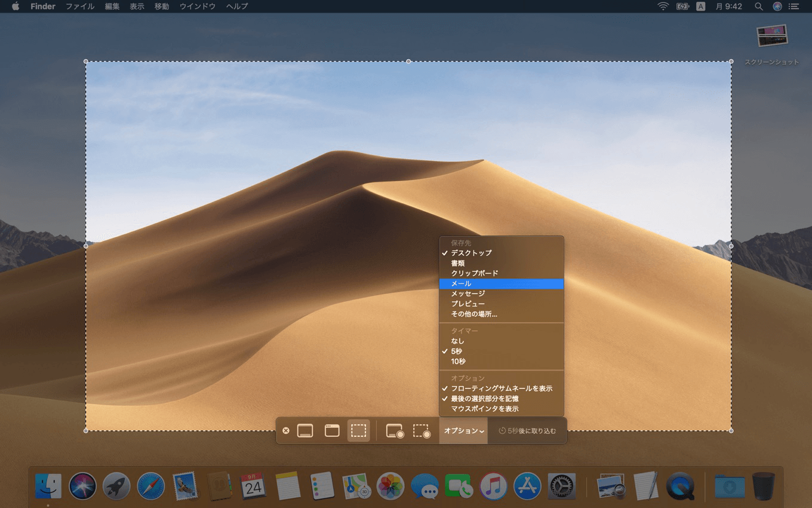This screenshot has height=508, width=812.
Task: Open Safari from the Dock
Action: [x=150, y=486]
